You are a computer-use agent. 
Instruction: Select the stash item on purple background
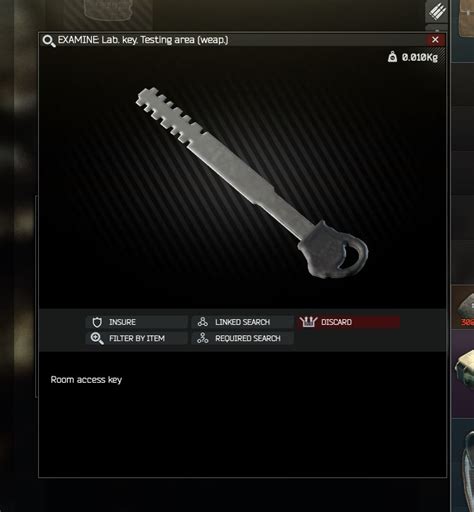[x=463, y=374]
